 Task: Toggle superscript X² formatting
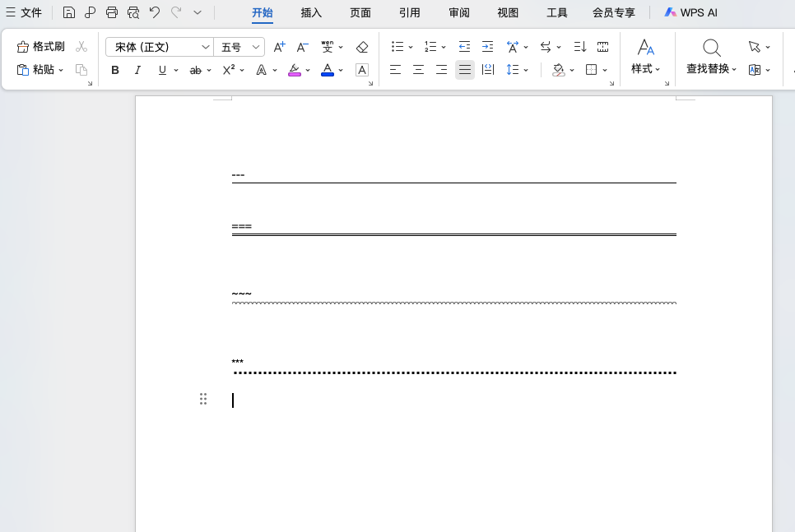pos(229,69)
